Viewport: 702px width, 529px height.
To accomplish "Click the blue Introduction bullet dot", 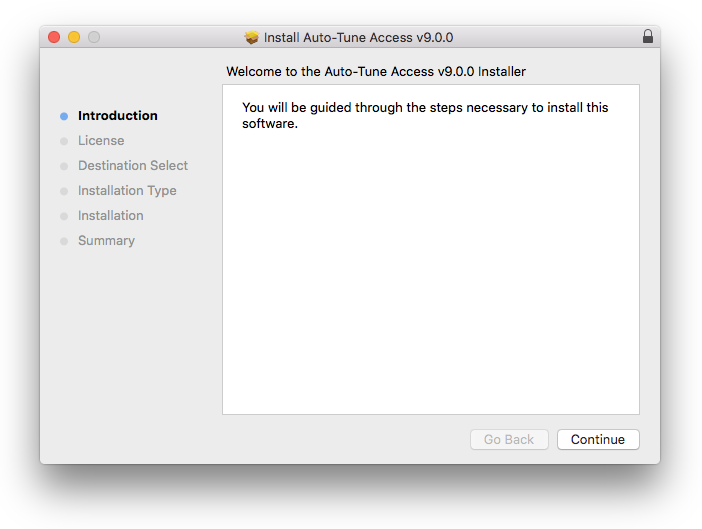I will tap(64, 116).
